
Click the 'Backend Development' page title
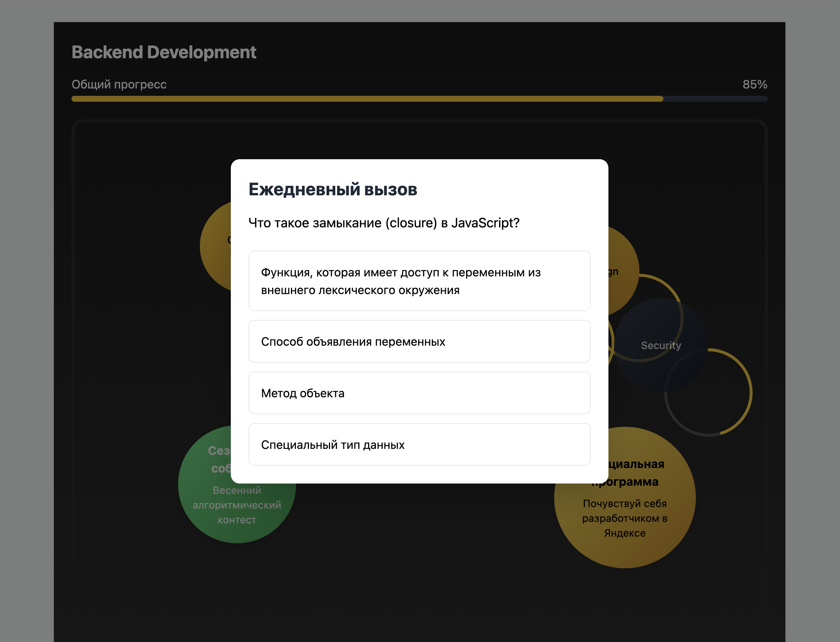(164, 52)
